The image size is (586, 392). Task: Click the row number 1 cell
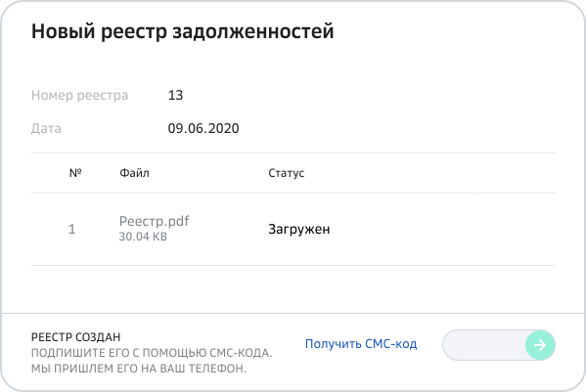[x=72, y=229]
